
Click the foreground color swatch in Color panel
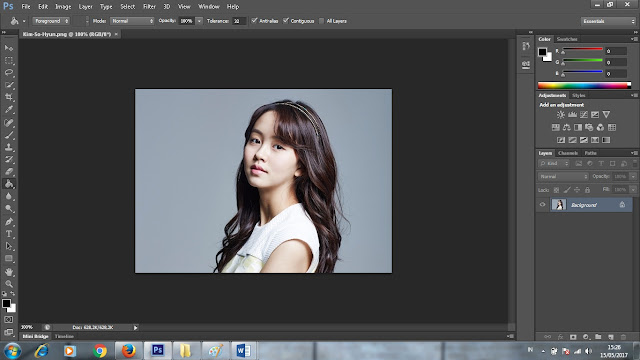tap(542, 52)
